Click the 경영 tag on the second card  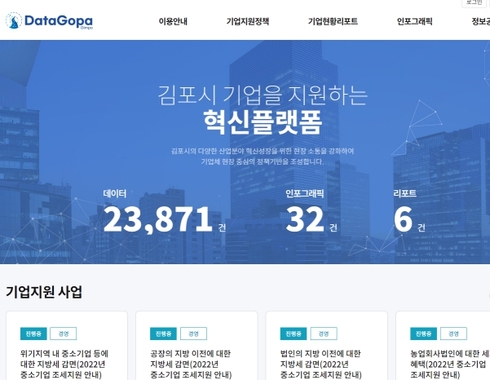(193, 334)
